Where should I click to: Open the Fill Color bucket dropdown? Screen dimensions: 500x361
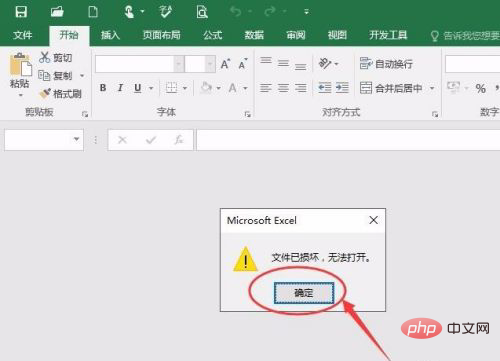coord(219,88)
